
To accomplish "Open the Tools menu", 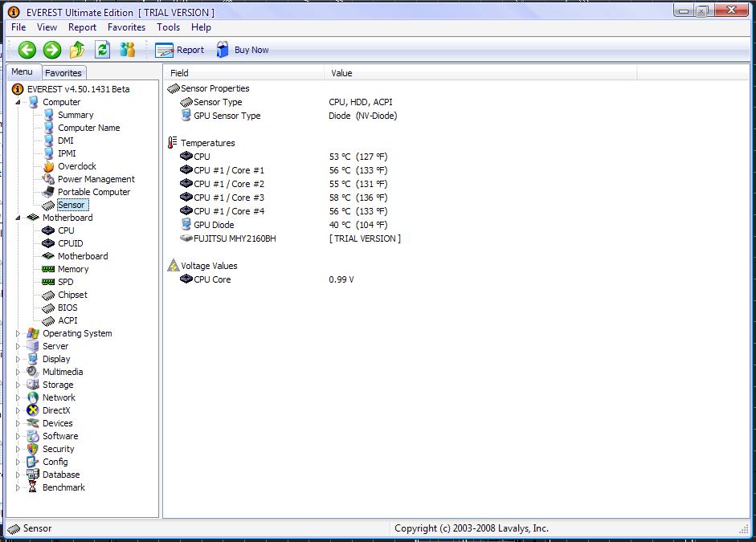I will [168, 27].
